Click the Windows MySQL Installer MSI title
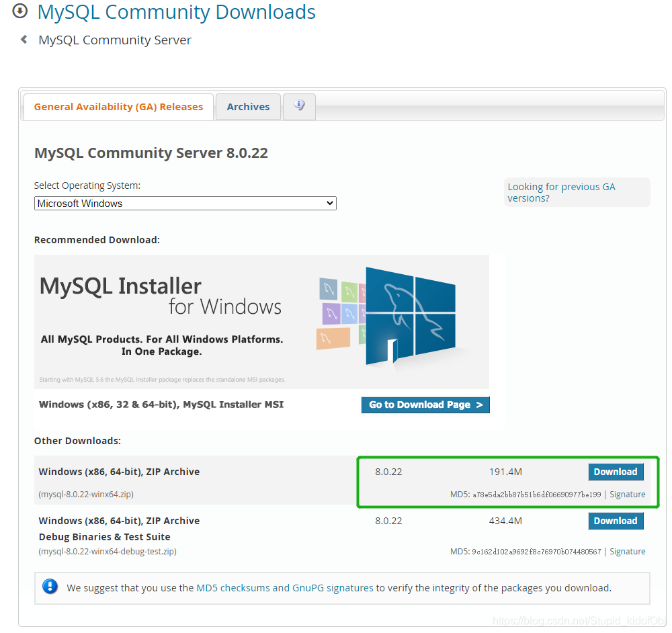This screenshot has width=672, height=633. pyautogui.click(x=161, y=405)
